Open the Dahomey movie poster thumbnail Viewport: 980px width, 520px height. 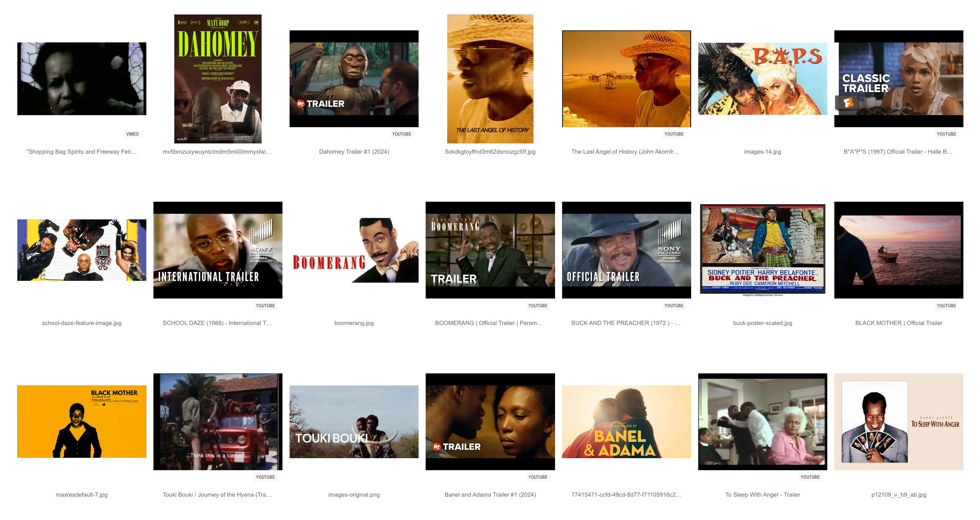click(x=218, y=79)
